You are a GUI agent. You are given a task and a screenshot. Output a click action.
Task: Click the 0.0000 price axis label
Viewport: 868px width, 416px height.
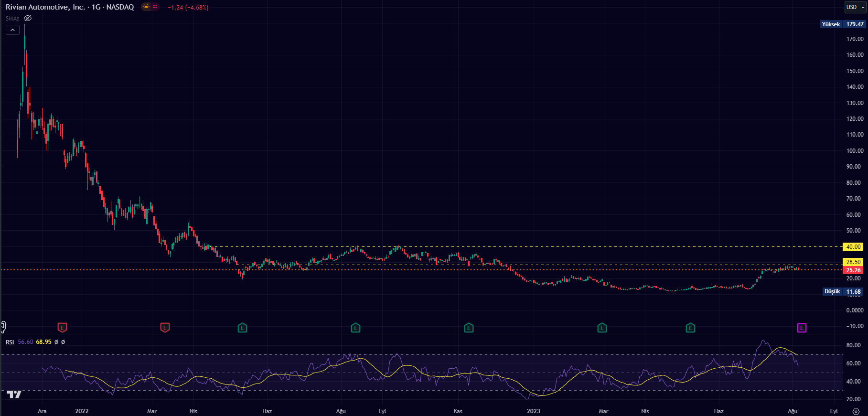point(855,310)
